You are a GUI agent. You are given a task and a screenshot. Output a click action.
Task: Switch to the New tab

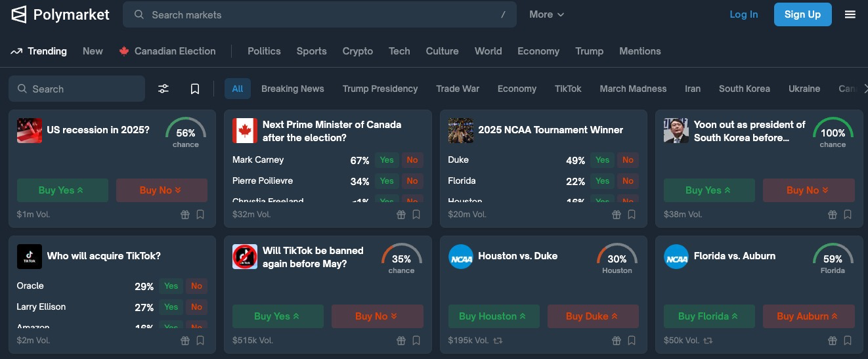(x=93, y=51)
